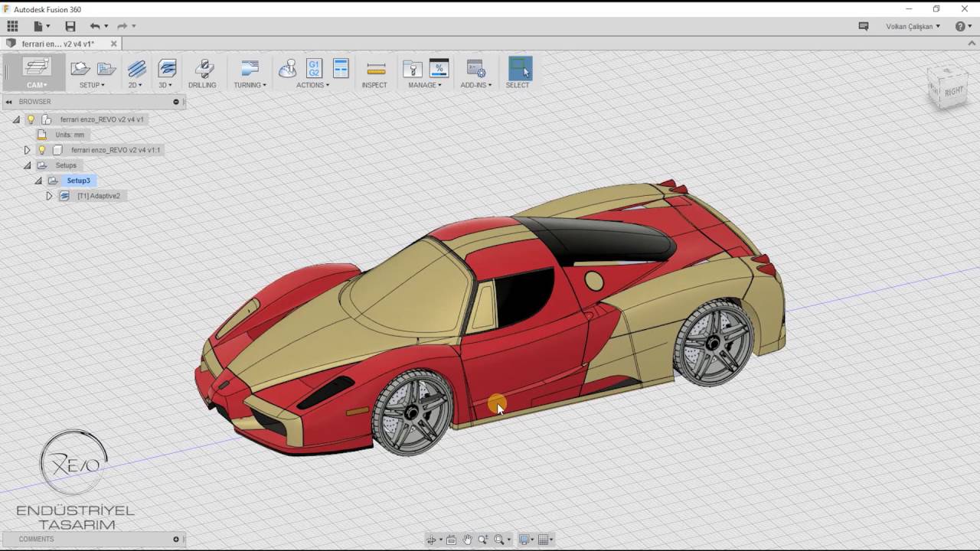Open the 2D dropdown menu
Image resolution: width=980 pixels, height=551 pixels.
click(136, 85)
